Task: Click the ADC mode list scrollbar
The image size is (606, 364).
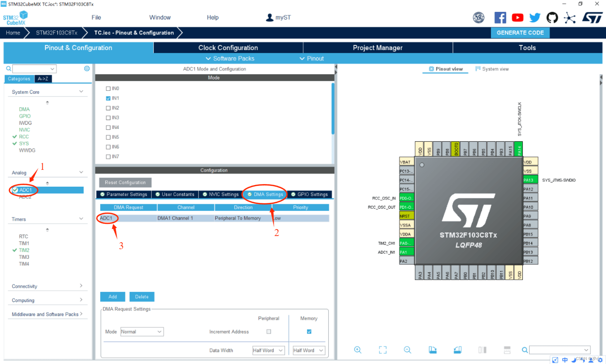Action: click(x=333, y=108)
